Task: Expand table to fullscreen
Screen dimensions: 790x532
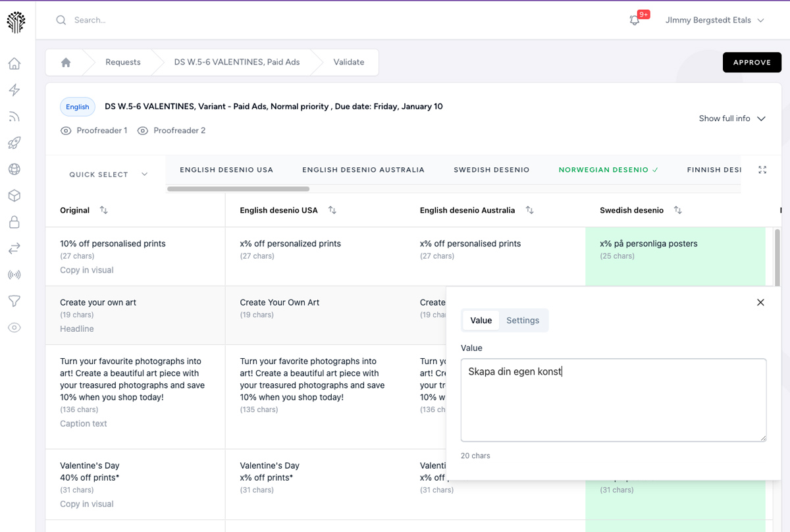Action: coord(762,170)
